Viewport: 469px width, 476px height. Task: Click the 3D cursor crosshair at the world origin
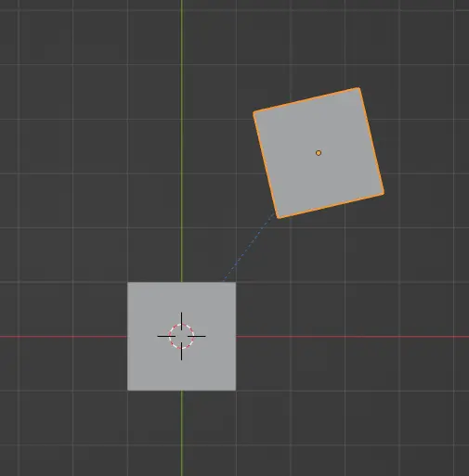182,336
